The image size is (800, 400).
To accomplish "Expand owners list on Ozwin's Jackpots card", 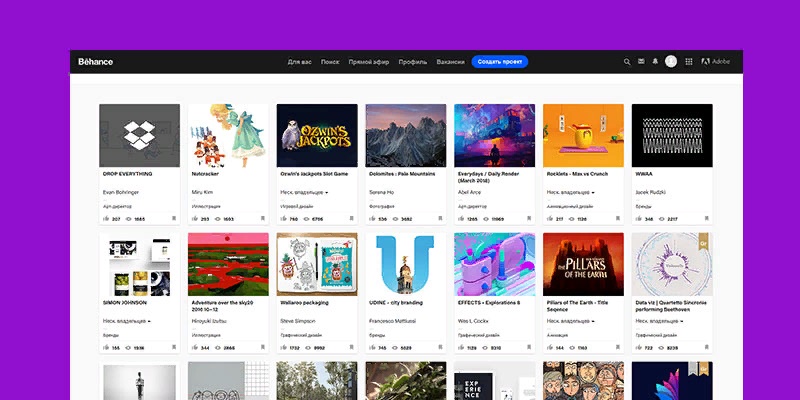I will point(304,192).
